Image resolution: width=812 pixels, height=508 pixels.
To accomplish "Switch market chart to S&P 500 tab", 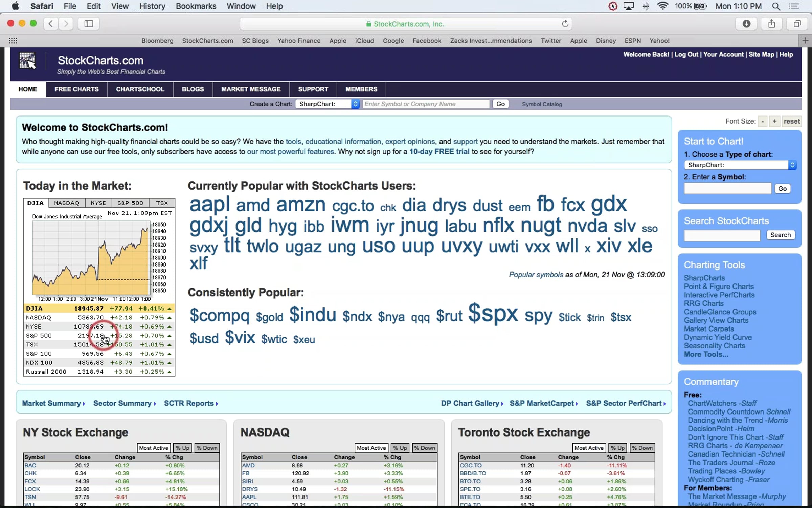I will coord(130,203).
